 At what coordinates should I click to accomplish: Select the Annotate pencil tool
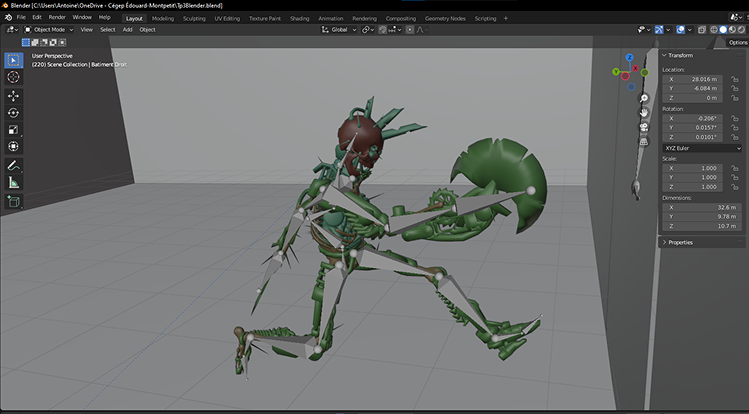13,165
